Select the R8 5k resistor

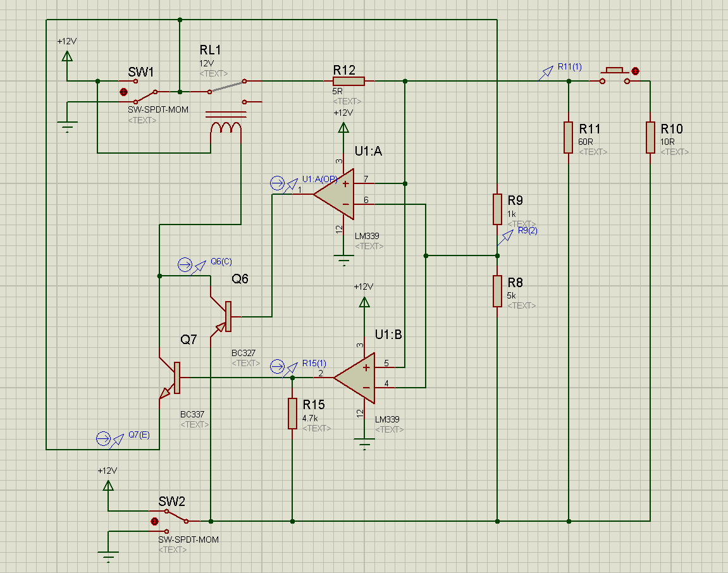click(x=498, y=291)
